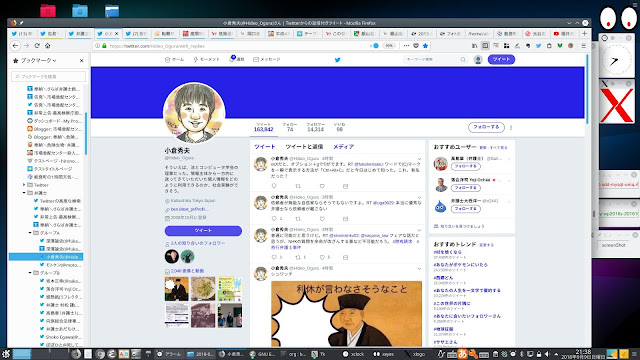Open Twitter Messages
Image resolution: width=640 pixels, height=360 pixels.
267,60
